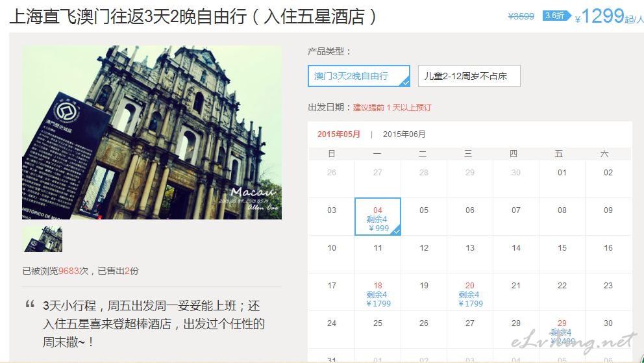
Task: Click the original price ¥3599
Action: 521,16
